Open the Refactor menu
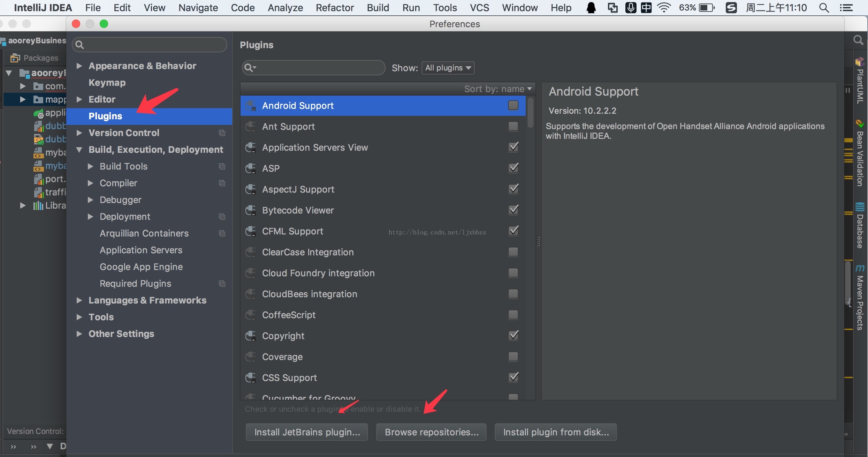This screenshot has width=868, height=457. point(335,8)
